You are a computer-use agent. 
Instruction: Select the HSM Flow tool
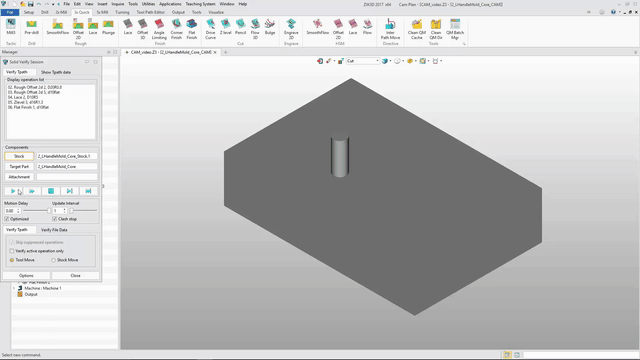[367, 27]
